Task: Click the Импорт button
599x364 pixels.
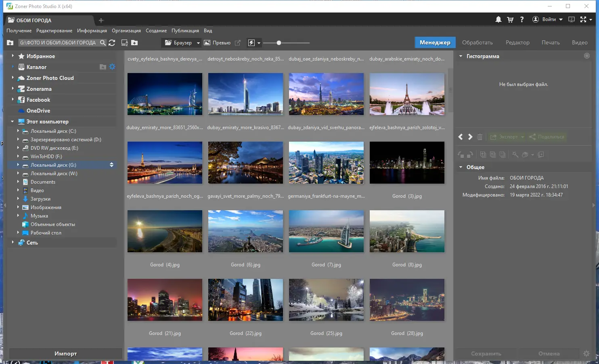Action: point(65,354)
